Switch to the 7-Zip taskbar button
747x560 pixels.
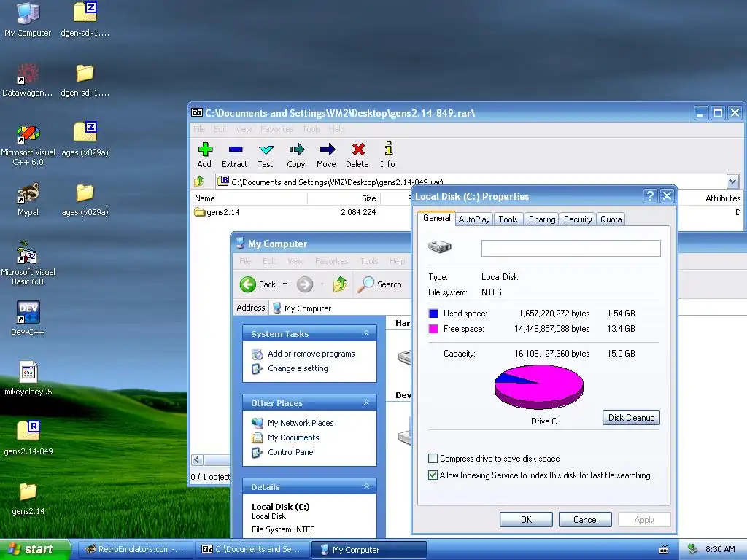252,549
